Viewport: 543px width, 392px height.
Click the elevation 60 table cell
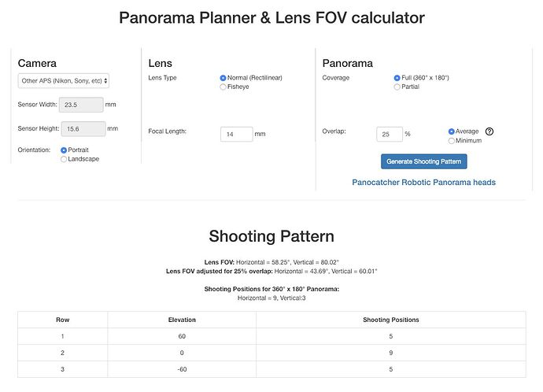(182, 336)
